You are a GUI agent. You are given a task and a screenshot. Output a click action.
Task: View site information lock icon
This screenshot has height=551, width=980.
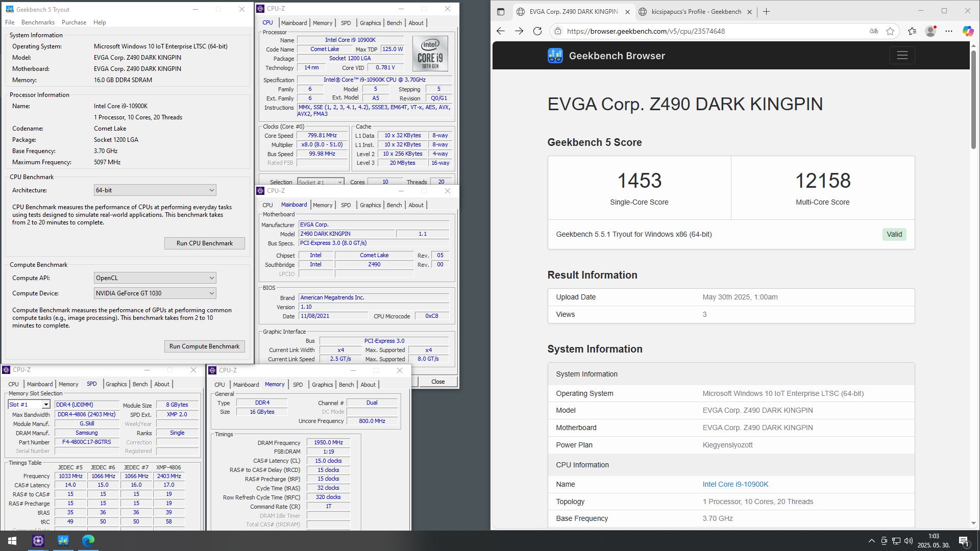click(x=557, y=31)
